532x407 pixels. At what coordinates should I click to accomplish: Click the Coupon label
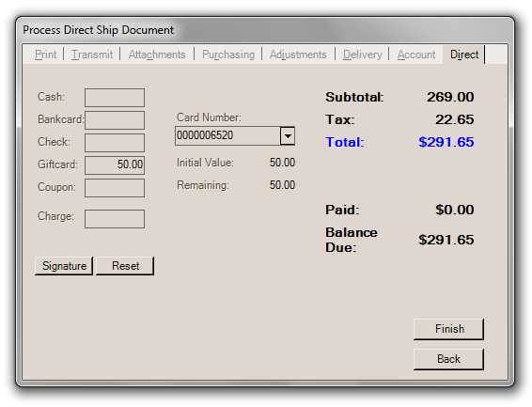(56, 187)
